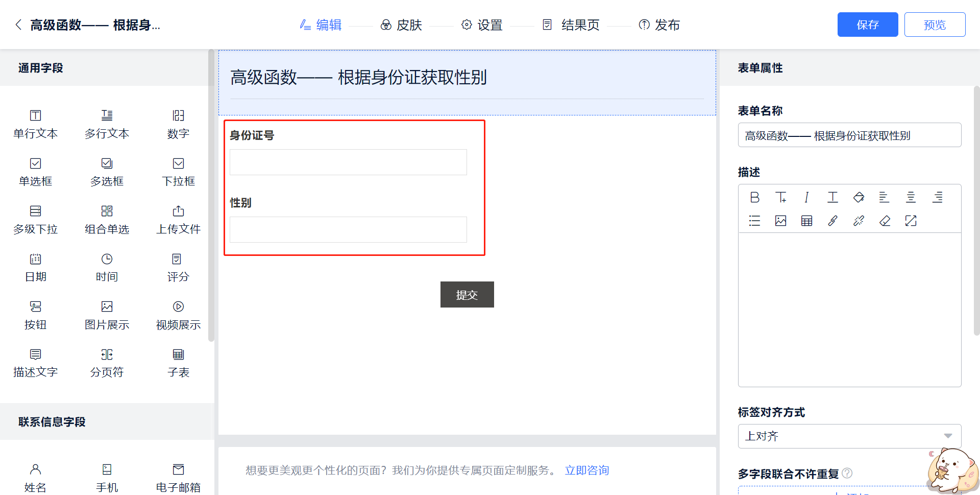Click the blue 保存 save button
The image size is (980, 495).
point(867,25)
